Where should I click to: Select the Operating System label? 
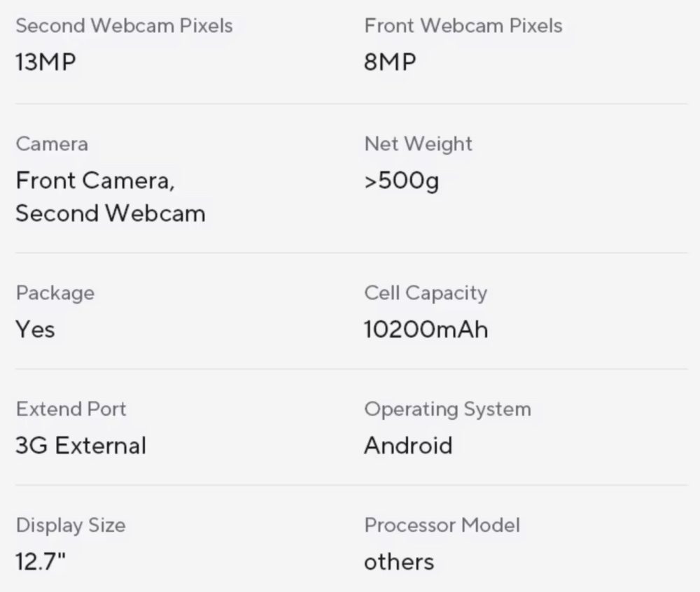[448, 409]
